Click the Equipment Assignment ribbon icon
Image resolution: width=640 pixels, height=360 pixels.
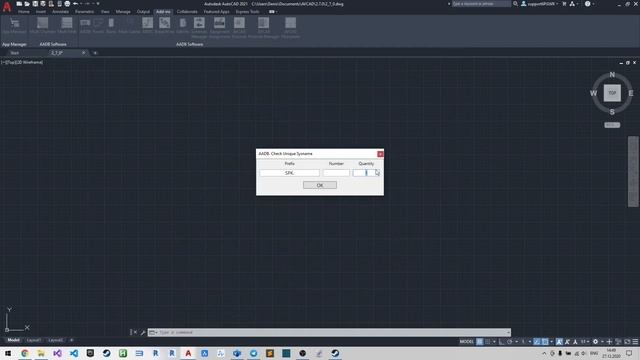coord(220,28)
